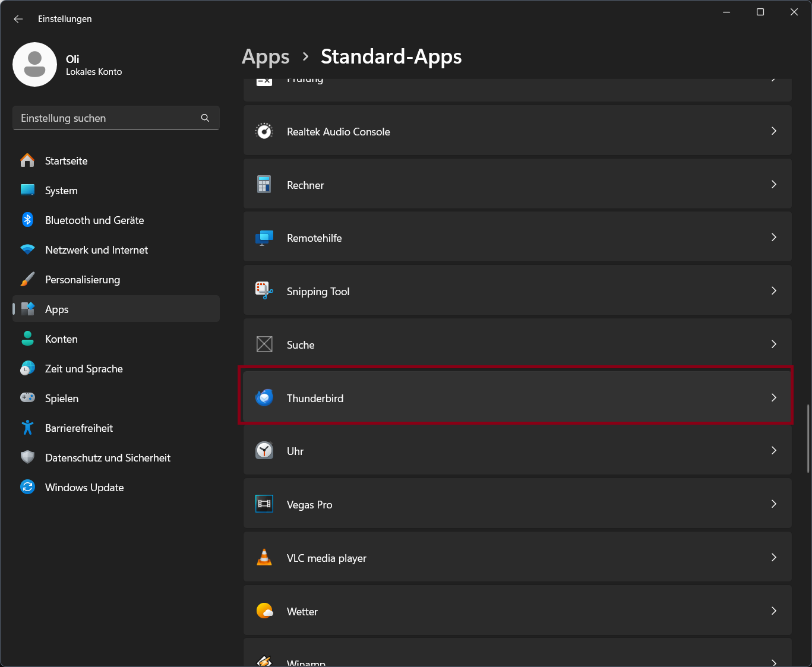The image size is (812, 667).
Task: Open the Thunderbird chevron arrow
Action: tap(773, 398)
